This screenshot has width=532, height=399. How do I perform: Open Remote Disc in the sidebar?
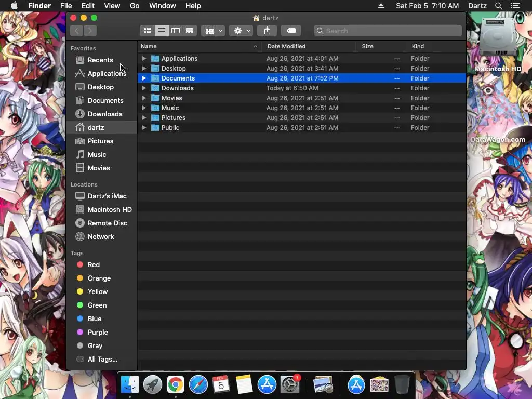click(x=101, y=223)
